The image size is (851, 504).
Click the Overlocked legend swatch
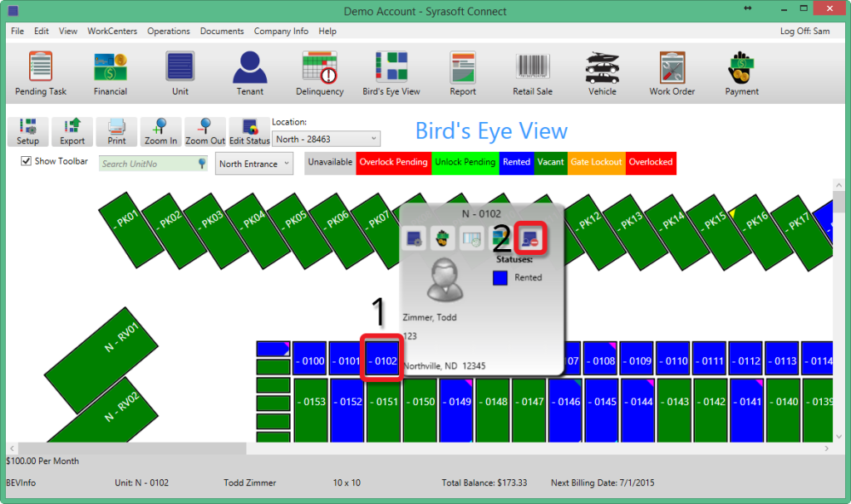tap(651, 162)
